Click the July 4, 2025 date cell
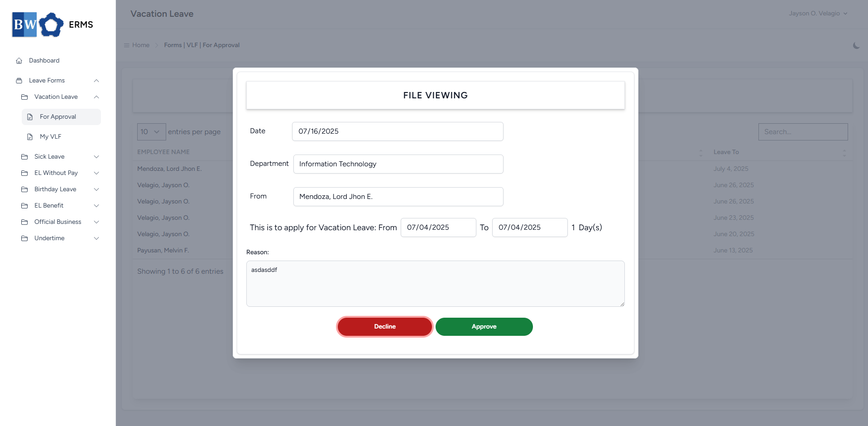 pos(731,169)
